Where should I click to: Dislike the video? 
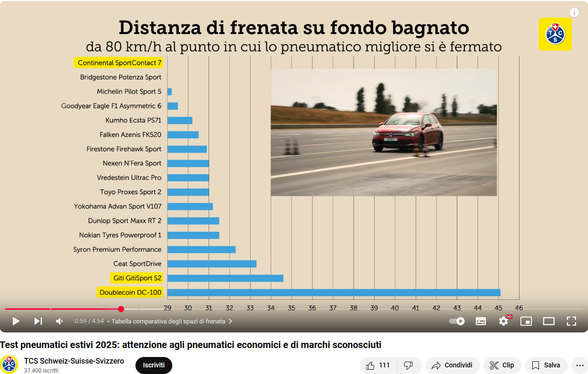(409, 365)
